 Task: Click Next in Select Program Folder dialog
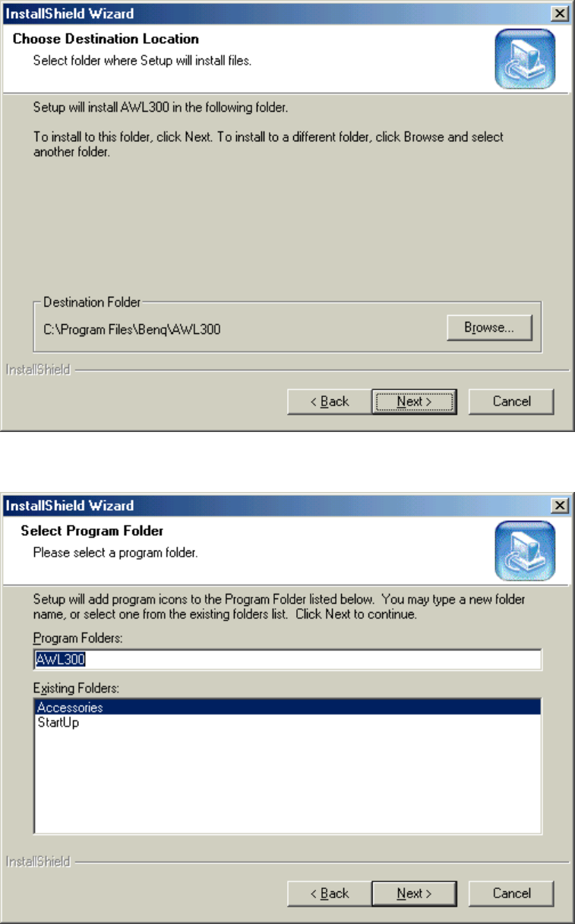click(x=414, y=894)
